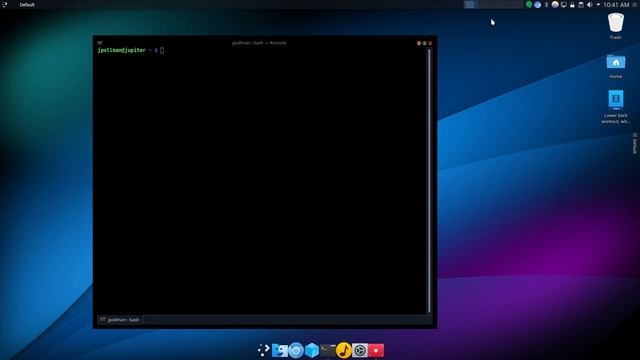Open the yellow music note player in the dock

344,350
